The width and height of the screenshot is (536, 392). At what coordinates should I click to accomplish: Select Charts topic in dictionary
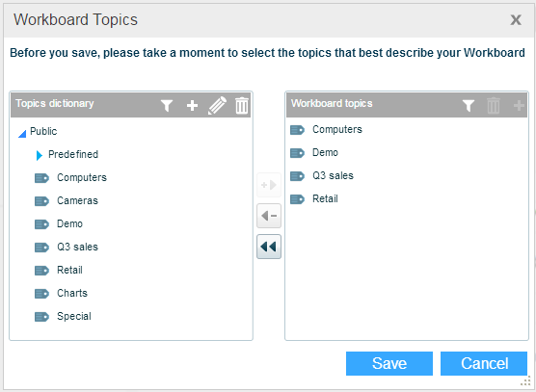pyautogui.click(x=72, y=294)
